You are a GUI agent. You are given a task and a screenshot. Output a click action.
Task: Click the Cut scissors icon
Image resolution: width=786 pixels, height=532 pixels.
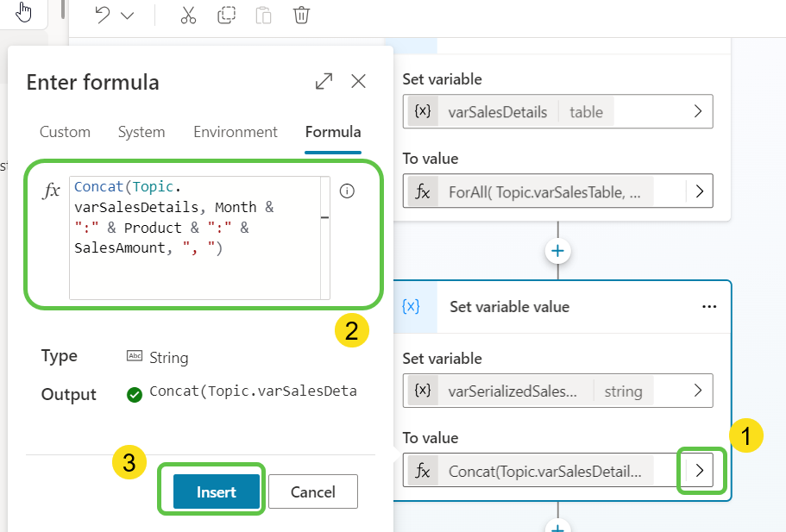point(188,16)
